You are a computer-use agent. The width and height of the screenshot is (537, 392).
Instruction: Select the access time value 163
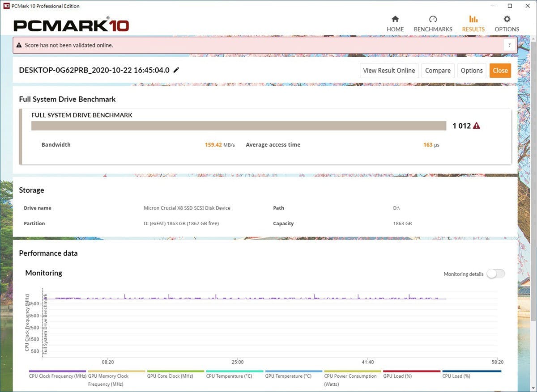point(427,145)
